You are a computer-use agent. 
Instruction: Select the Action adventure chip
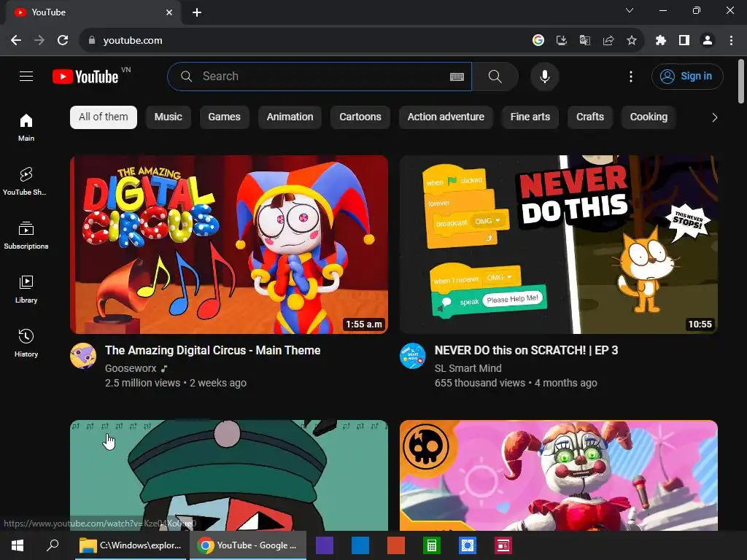coord(446,117)
